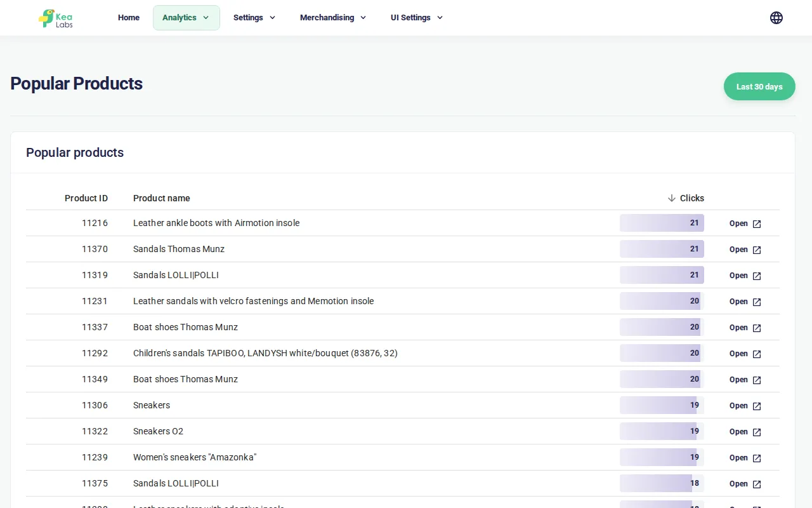Screen dimensions: 812x508
Task: Open link for Children's sandals TAPIBOO row
Action: click(745, 354)
